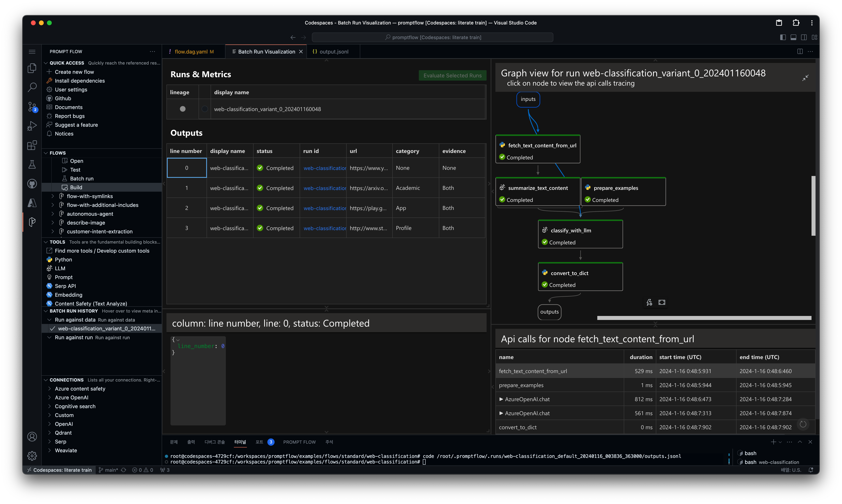Collapse the Flows section
Image resolution: width=842 pixels, height=504 pixels.
46,153
